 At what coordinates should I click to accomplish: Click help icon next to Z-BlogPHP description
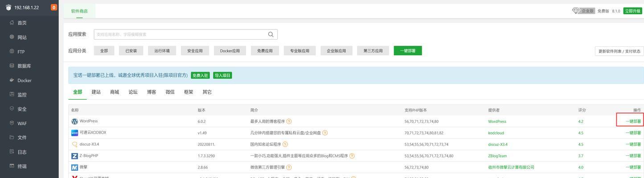click(x=352, y=156)
